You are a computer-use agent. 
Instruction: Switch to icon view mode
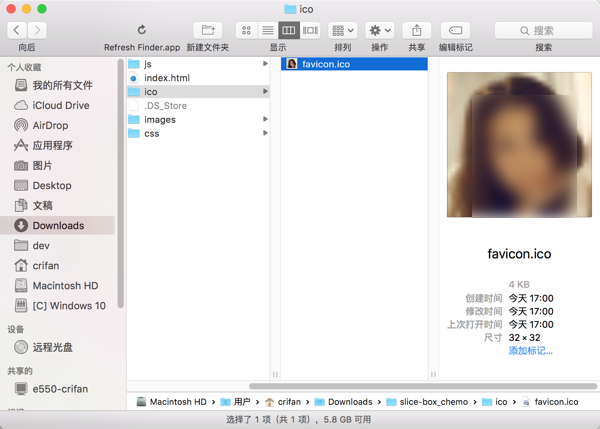point(246,30)
